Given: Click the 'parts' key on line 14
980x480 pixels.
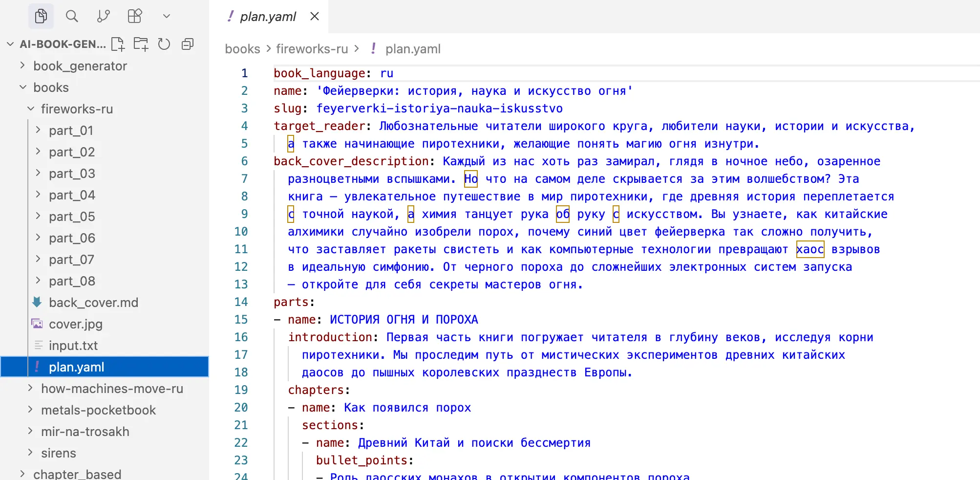Looking at the screenshot, I should pos(291,302).
